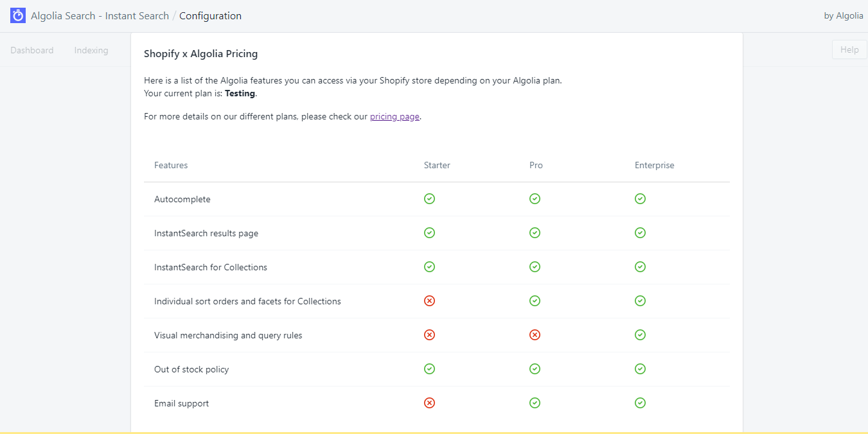868x434 pixels.
Task: Click the Configuration breadcrumb title
Action: (210, 16)
